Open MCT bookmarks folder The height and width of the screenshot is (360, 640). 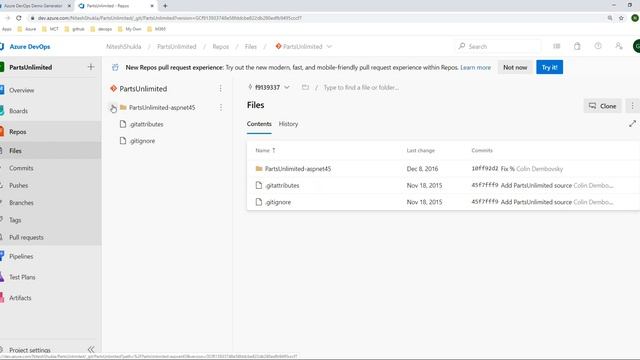point(51,29)
